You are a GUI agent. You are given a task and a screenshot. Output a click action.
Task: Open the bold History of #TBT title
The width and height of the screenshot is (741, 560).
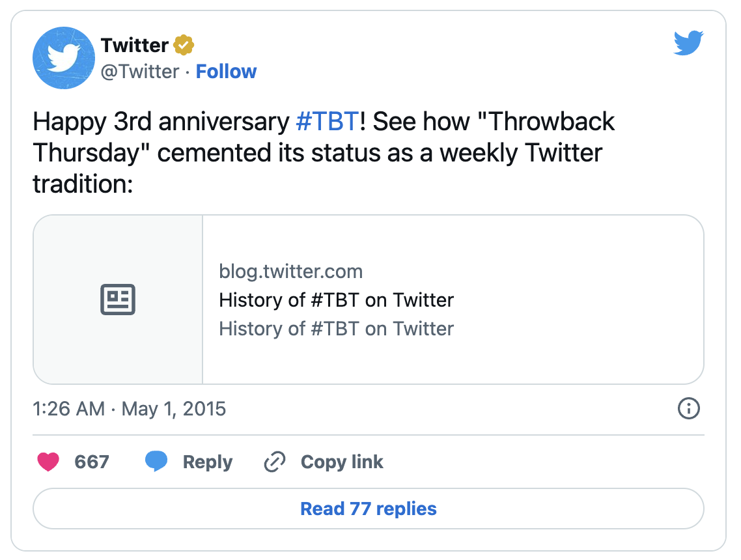336,300
